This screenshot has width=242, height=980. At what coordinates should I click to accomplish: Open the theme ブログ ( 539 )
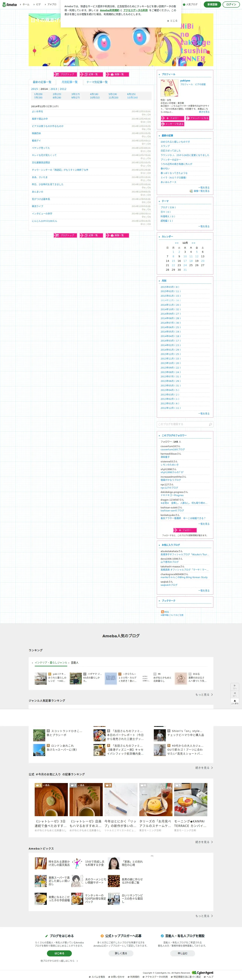point(168,207)
